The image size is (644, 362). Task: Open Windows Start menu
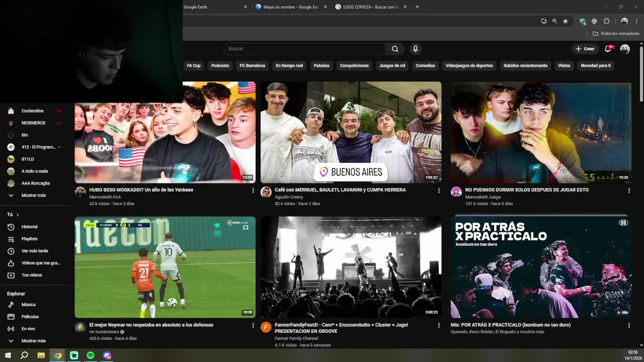pos(8,355)
